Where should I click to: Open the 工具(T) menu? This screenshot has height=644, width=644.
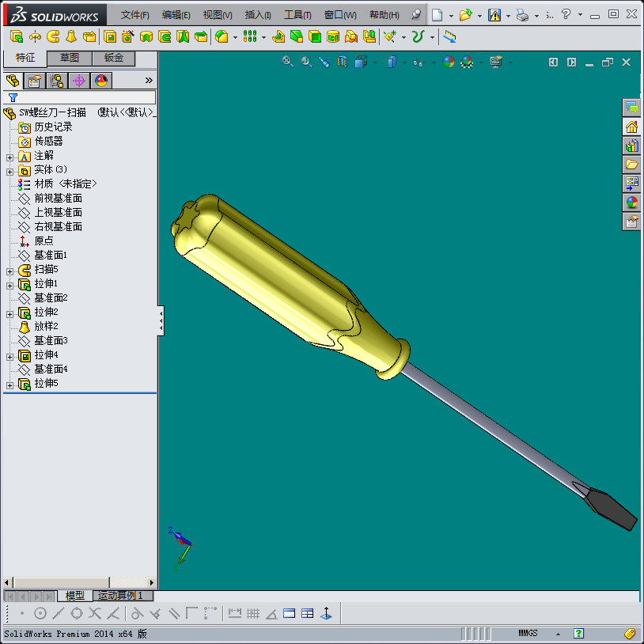click(297, 15)
